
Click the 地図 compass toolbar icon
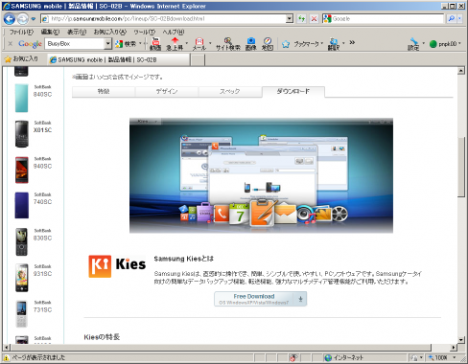click(267, 44)
